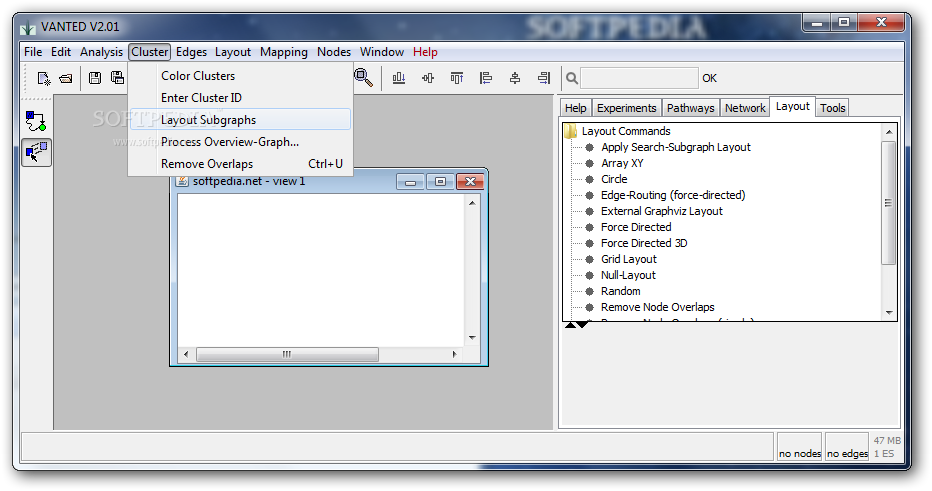Image resolution: width=932 pixels, height=491 pixels.
Task: Select the create nodes and edges tool
Action: coord(36,121)
